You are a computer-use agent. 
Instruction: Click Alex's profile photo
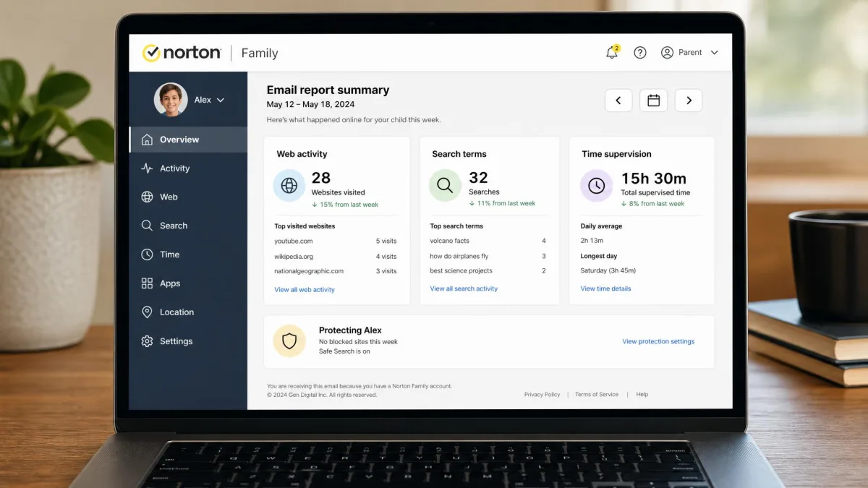171,100
